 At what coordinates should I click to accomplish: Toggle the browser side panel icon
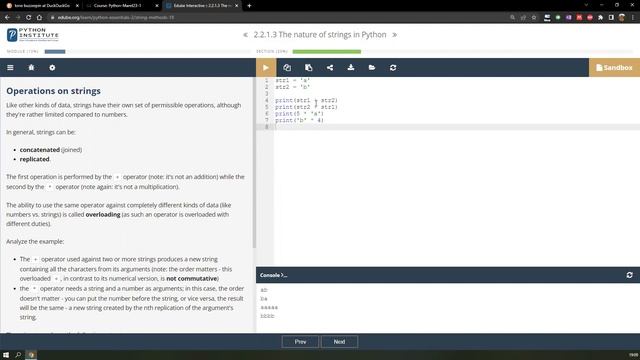611,18
